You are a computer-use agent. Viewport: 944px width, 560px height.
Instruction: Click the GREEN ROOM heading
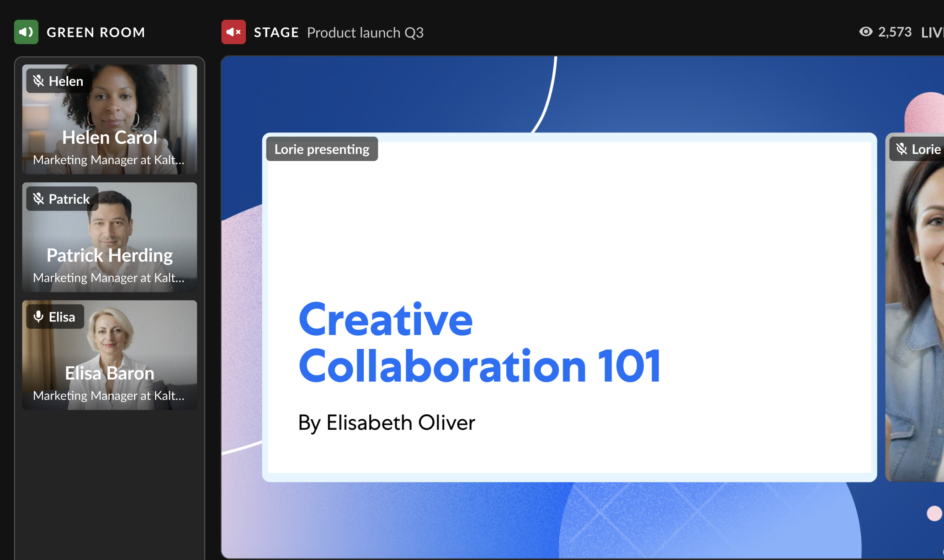pyautogui.click(x=96, y=32)
